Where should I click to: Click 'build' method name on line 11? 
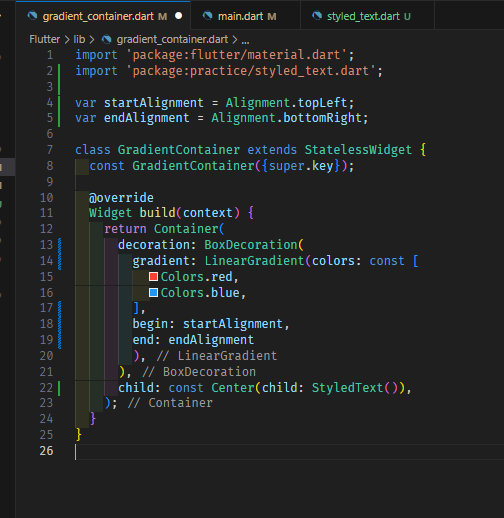click(x=158, y=213)
